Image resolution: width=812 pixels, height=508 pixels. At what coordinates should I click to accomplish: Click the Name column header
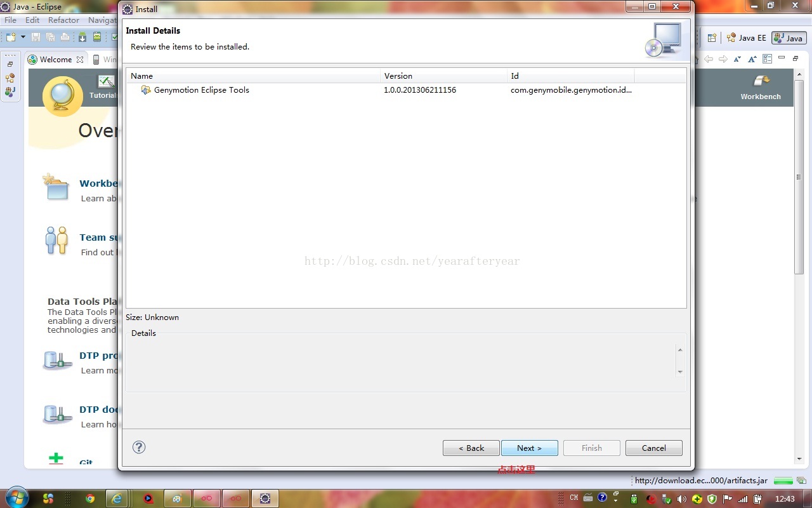click(x=254, y=76)
